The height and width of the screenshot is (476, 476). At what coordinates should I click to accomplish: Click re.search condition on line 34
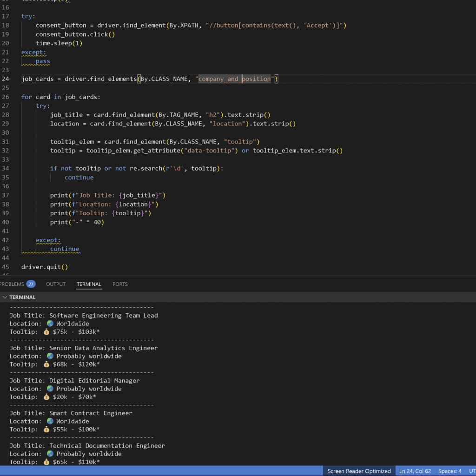point(137,168)
